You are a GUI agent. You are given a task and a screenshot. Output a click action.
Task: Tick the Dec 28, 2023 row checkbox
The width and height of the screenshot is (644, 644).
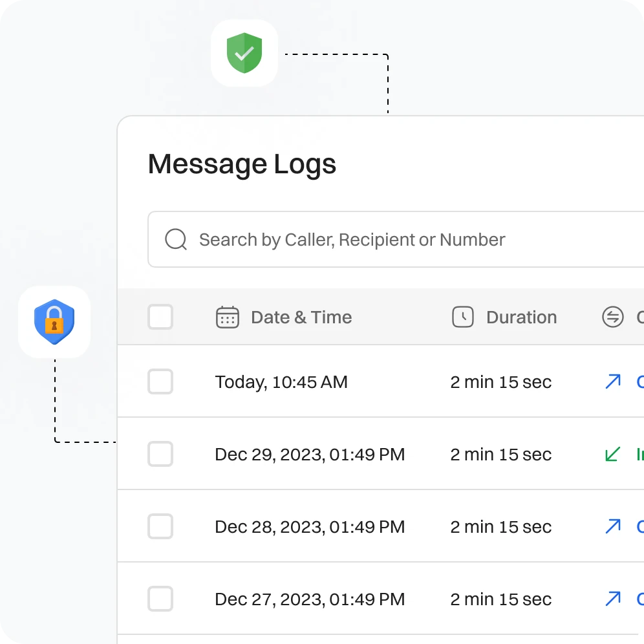(160, 526)
